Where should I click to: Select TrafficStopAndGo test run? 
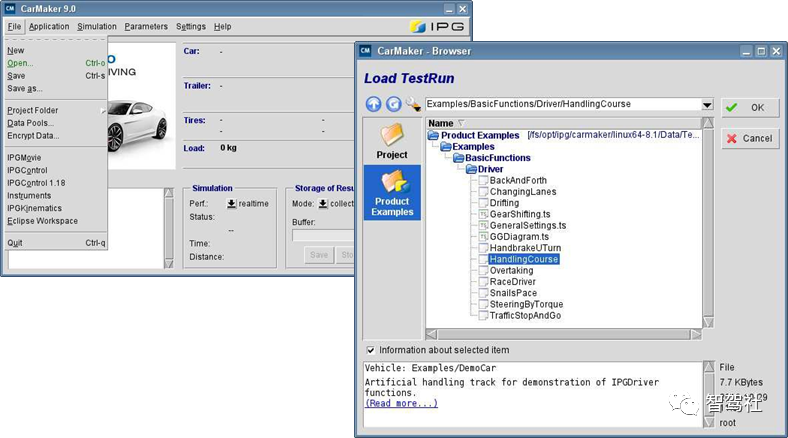[525, 315]
